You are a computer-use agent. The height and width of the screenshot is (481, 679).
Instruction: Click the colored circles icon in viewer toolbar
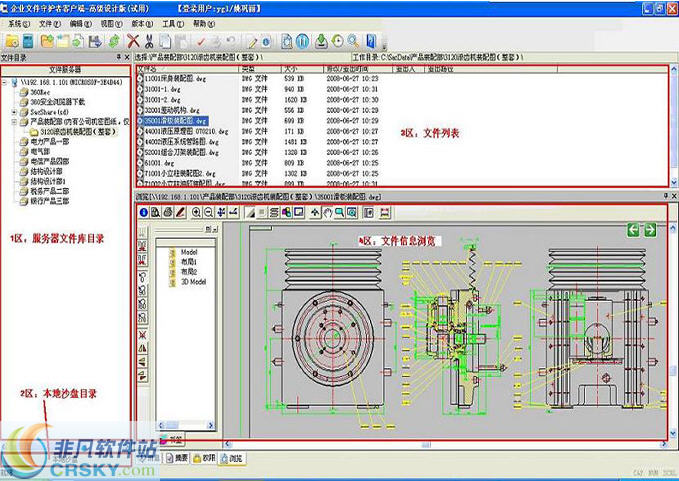[x=286, y=212]
